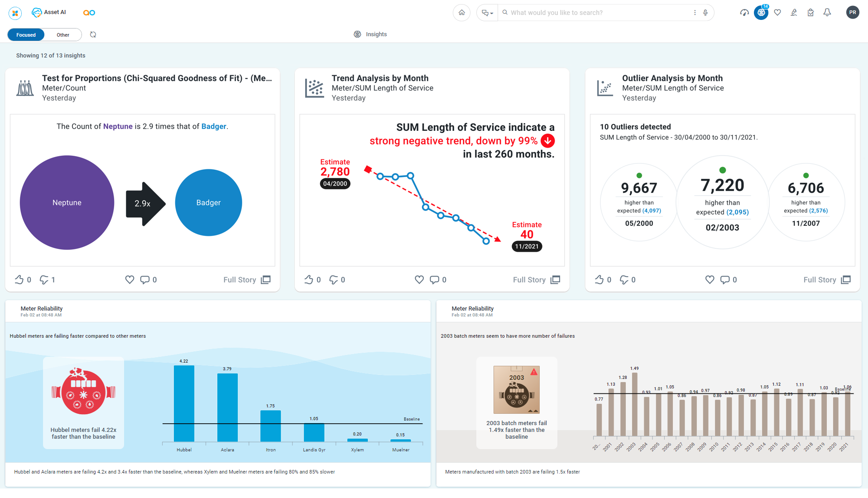Open the clipboard tasks icon
The image size is (868, 498).
[x=810, y=13]
